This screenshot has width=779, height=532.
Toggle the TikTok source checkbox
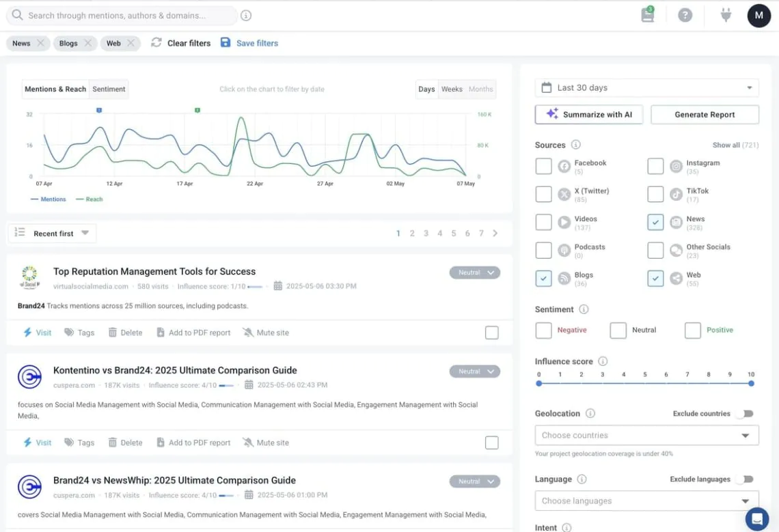655,194
